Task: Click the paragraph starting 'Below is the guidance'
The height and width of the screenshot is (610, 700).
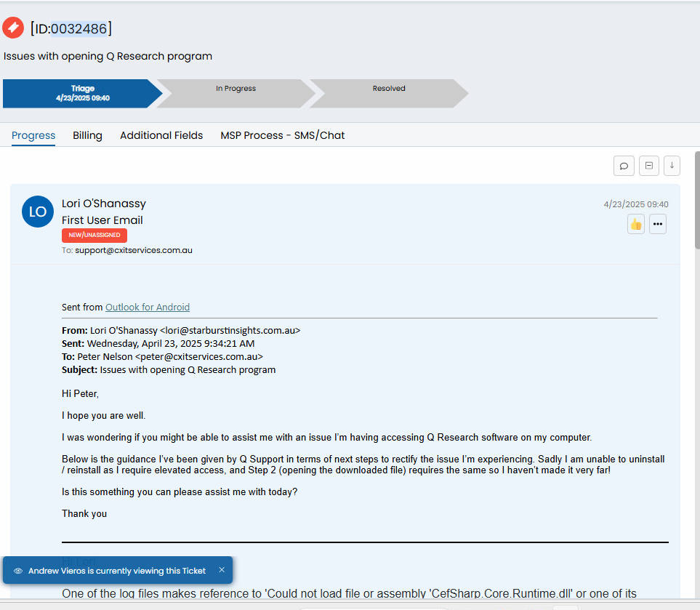Action: tap(363, 465)
